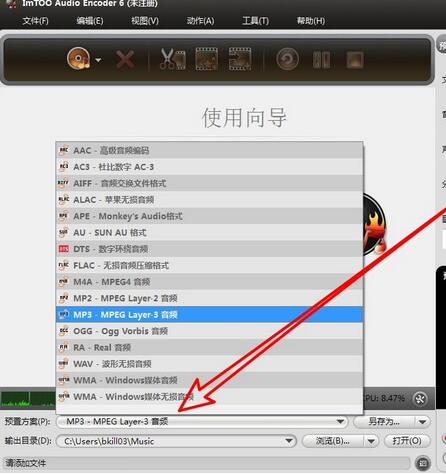
Task: Click the add audio disc icon
Action: click(x=79, y=59)
